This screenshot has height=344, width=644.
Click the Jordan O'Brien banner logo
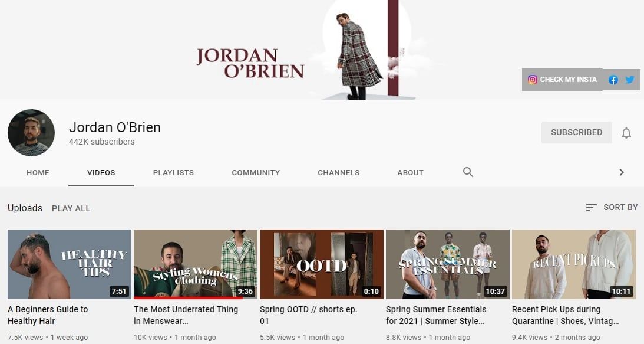click(x=250, y=63)
